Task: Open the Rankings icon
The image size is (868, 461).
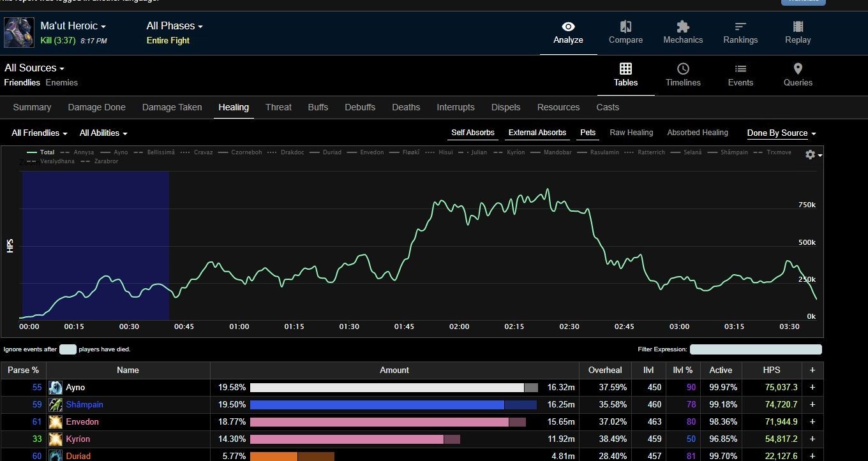Action: click(x=740, y=27)
